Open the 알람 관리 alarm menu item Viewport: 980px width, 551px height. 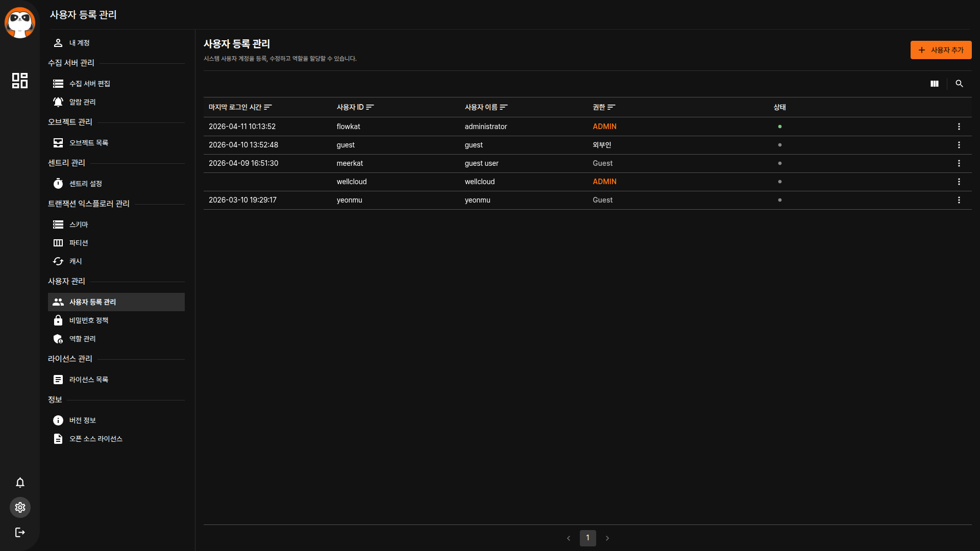82,102
